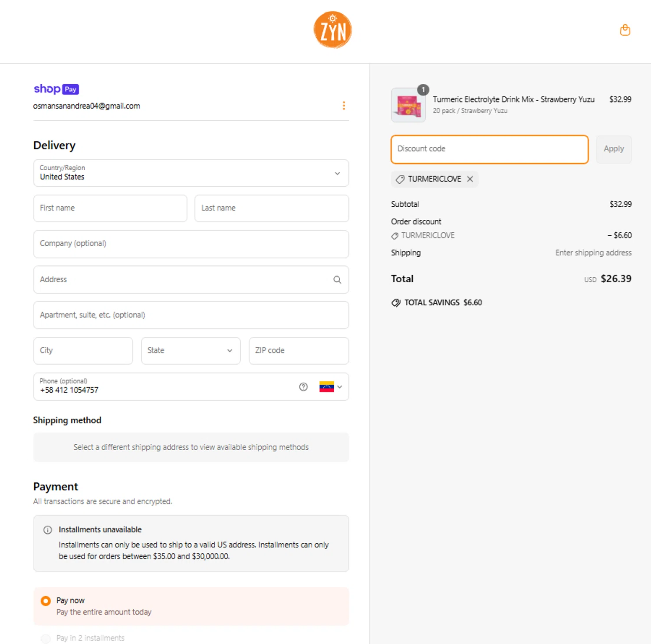Open the phone country flag selector
Image resolution: width=651 pixels, height=644 pixels.
(x=331, y=386)
